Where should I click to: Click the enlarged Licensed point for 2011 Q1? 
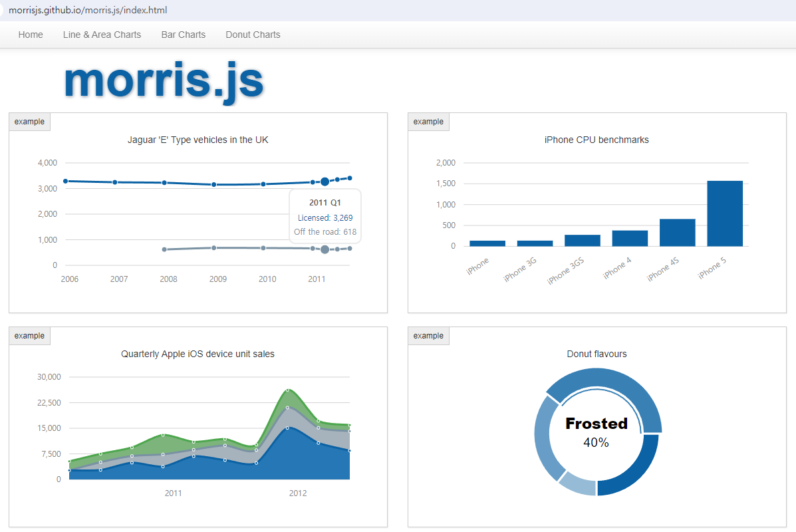325,182
